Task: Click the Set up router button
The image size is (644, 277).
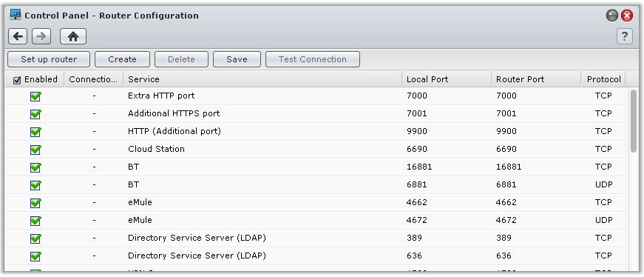Action: 49,59
